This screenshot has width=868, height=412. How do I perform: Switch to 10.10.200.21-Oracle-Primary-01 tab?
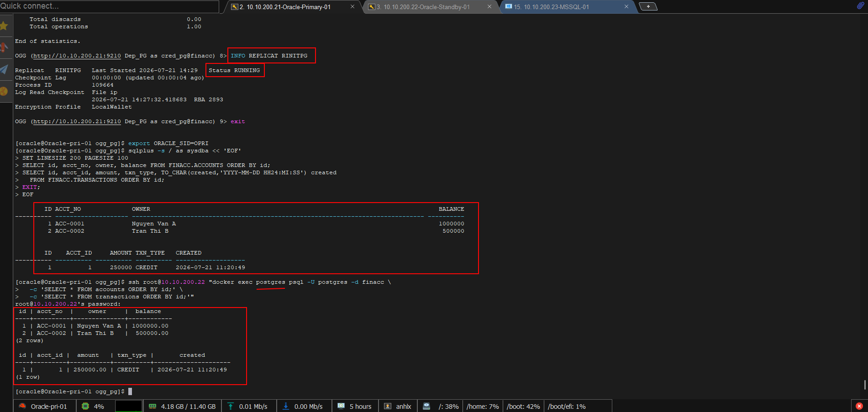(293, 7)
